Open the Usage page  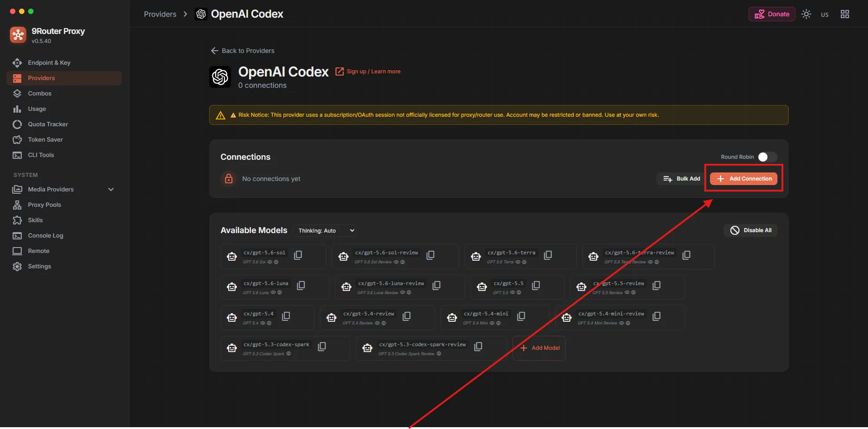click(64, 109)
